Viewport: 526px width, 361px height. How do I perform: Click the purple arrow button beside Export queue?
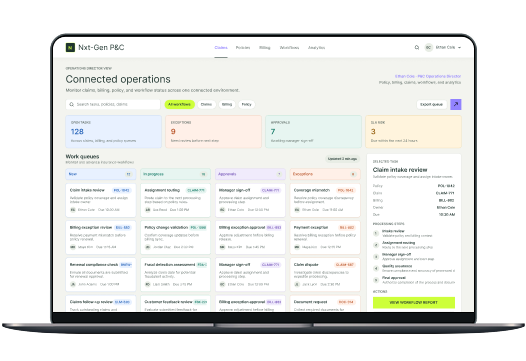pos(456,104)
